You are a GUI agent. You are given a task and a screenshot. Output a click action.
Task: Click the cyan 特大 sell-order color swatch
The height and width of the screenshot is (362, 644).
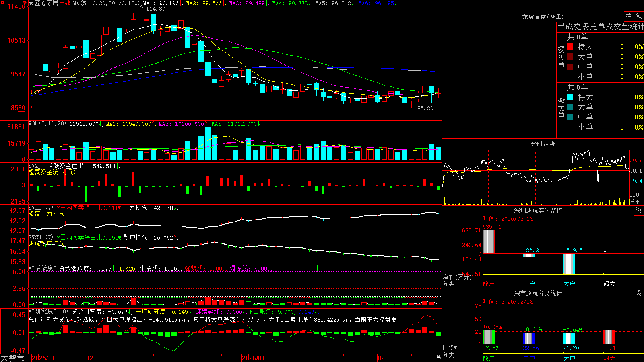point(570,97)
